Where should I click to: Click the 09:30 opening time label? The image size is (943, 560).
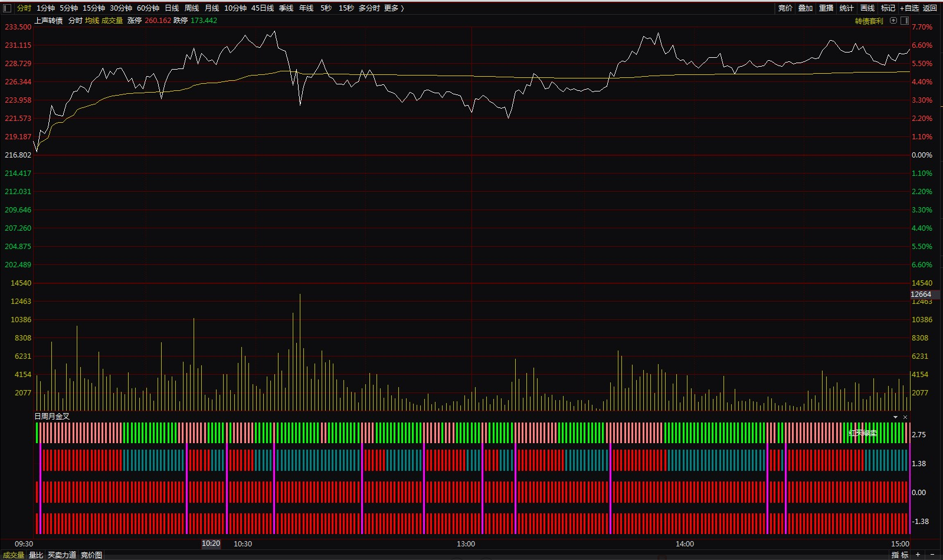(24, 544)
